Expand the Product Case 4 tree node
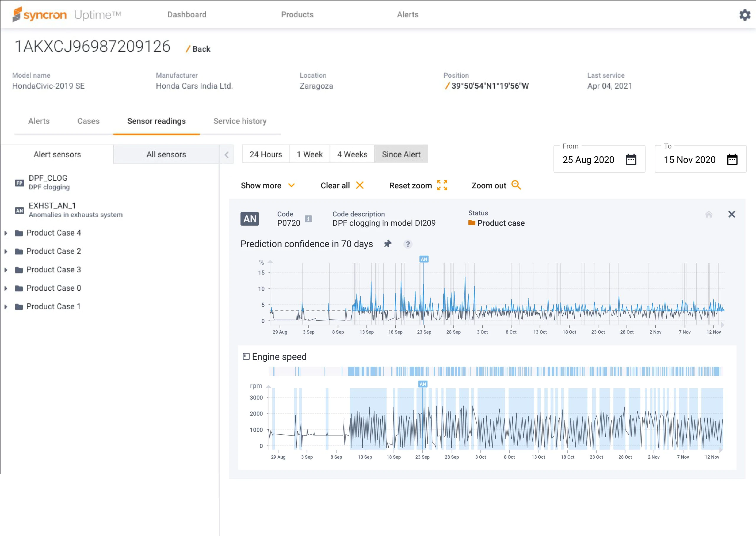 6,233
